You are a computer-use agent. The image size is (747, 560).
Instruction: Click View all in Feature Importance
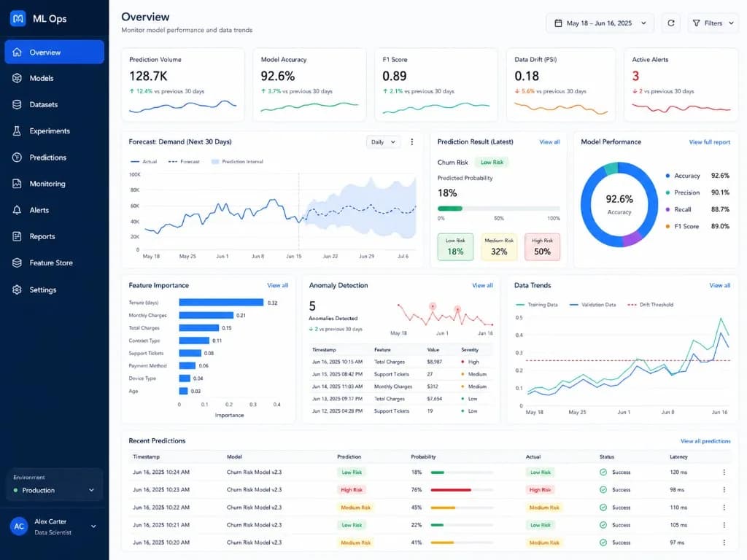tap(277, 285)
